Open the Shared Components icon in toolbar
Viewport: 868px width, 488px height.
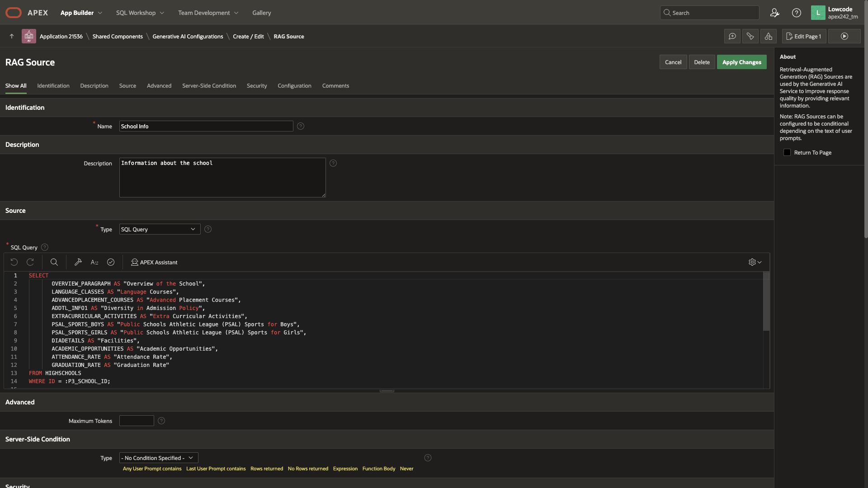(x=768, y=36)
